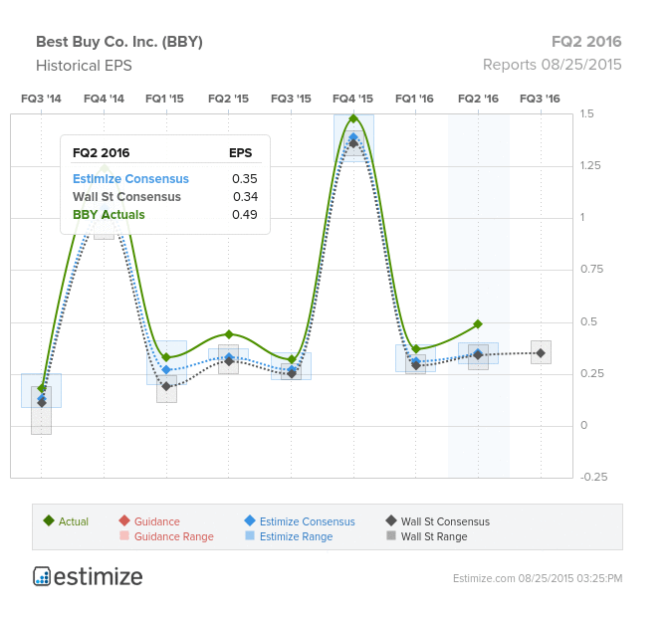
Task: Click the 0.49 value in the tooltip
Action: point(245,215)
